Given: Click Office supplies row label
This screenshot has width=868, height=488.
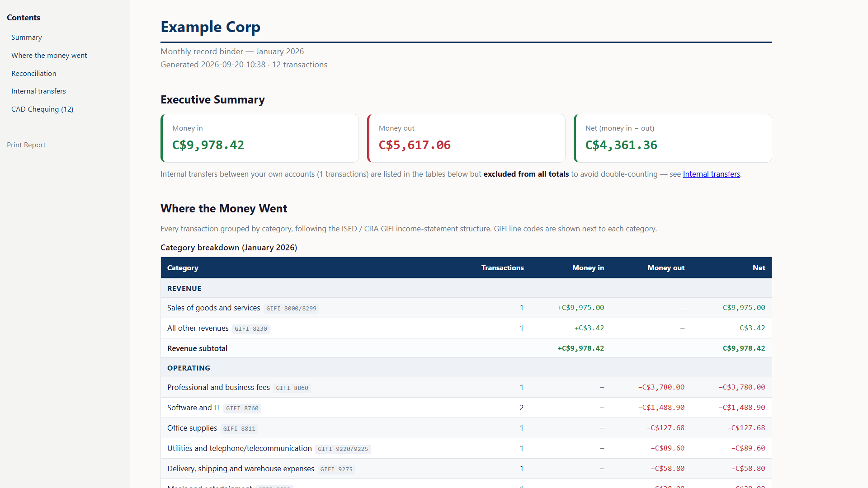Looking at the screenshot, I should click(x=192, y=428).
